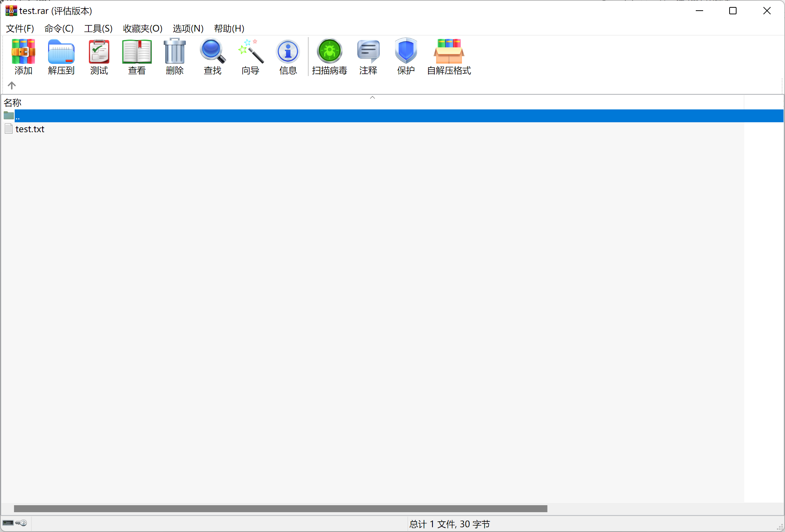Click the Delete (删除) trash icon
The width and height of the screenshot is (785, 532).
[175, 57]
